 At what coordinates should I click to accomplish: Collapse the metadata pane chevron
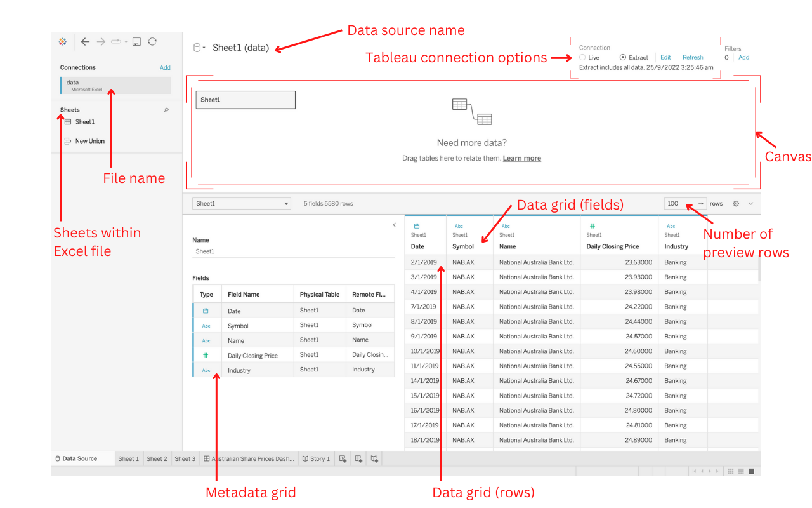tap(394, 225)
